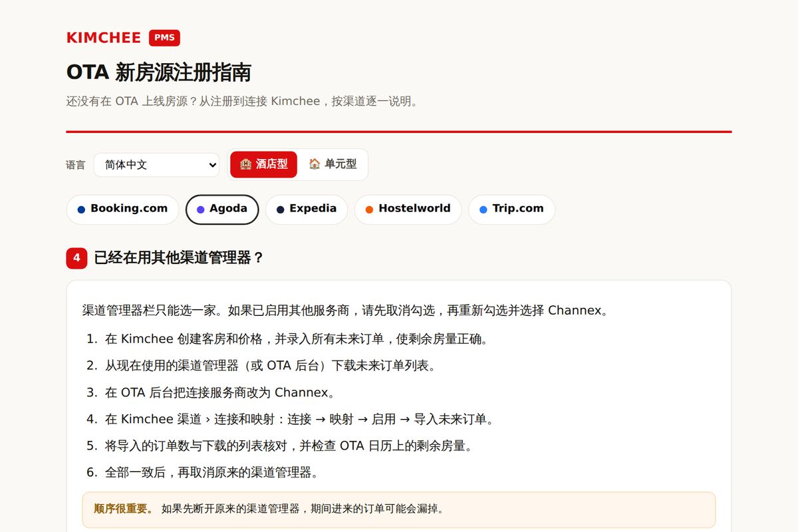Click the red PMS badge
The height and width of the screenshot is (532, 798).
[x=164, y=38]
